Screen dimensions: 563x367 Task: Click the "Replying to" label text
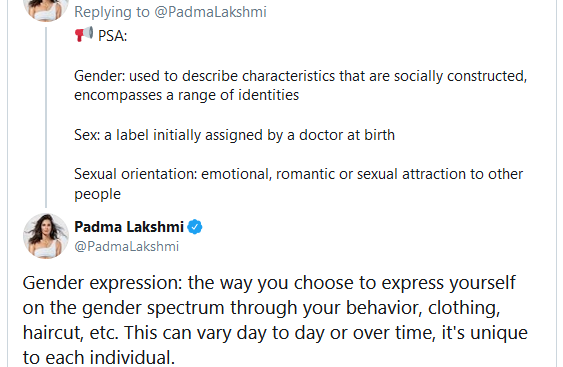click(112, 12)
